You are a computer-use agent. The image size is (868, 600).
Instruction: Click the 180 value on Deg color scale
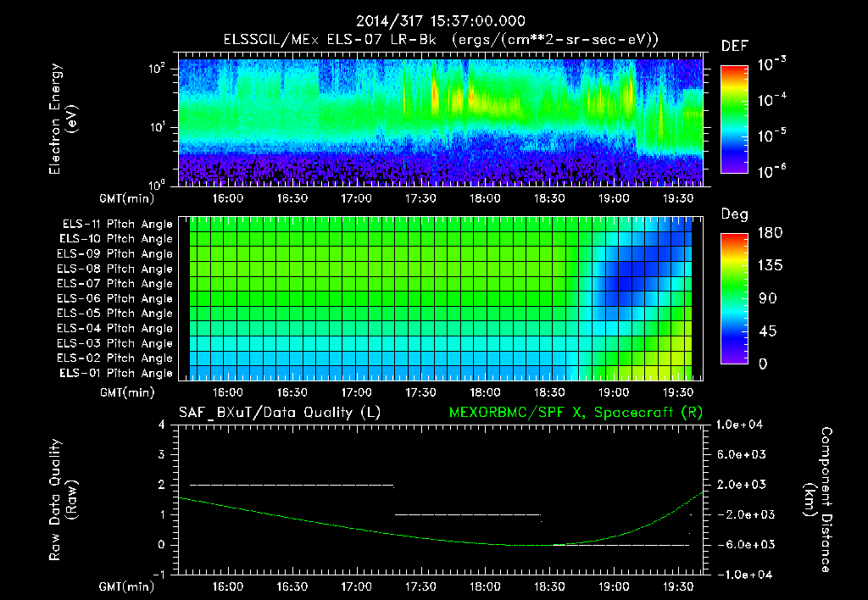770,233
